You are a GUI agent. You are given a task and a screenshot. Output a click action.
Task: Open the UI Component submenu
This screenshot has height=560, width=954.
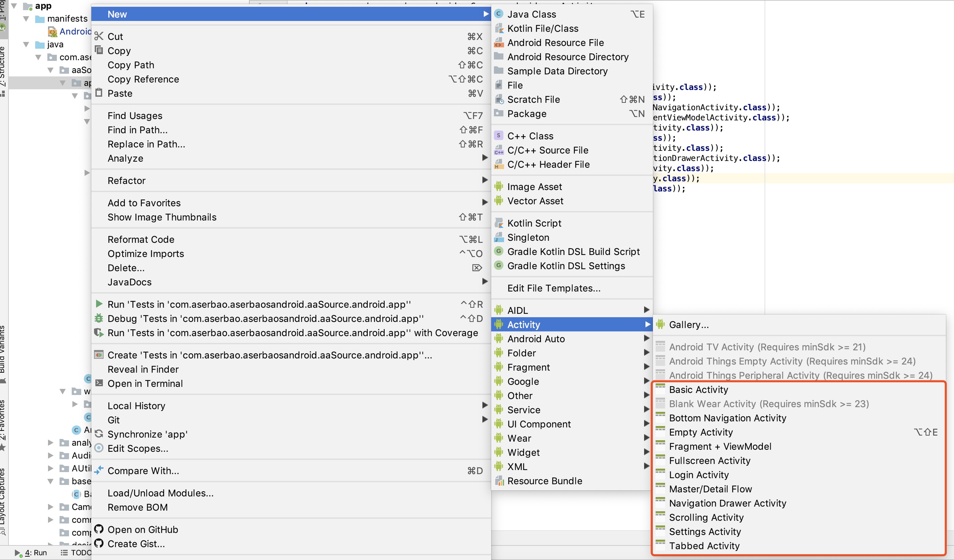tap(572, 424)
